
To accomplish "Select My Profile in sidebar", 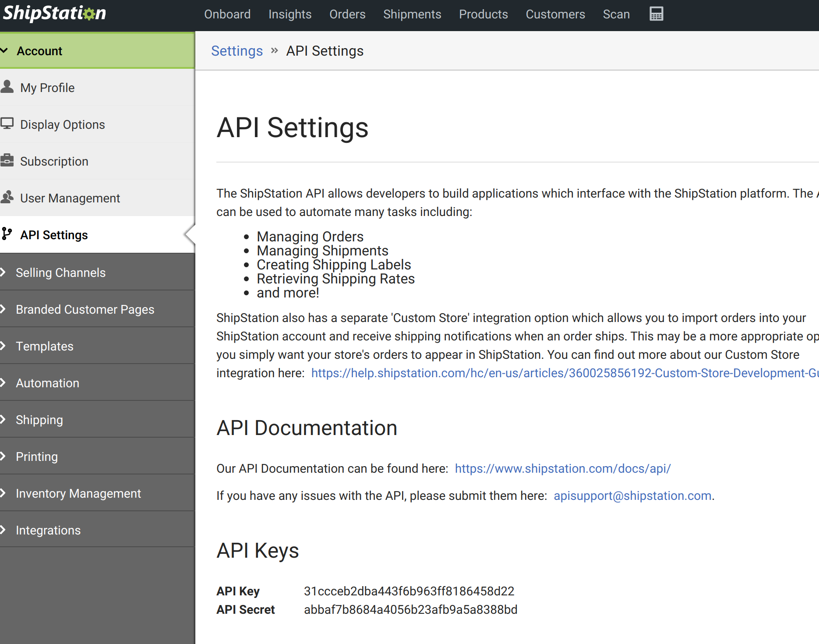I will point(97,88).
